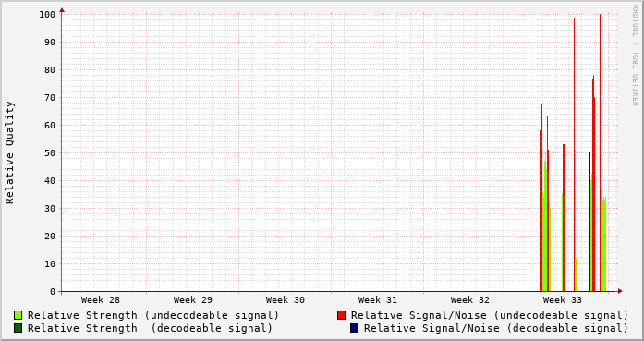Image resolution: width=644 pixels, height=341 pixels.
Task: Click the Relative Quality y-axis title
Action: [x=9, y=152]
